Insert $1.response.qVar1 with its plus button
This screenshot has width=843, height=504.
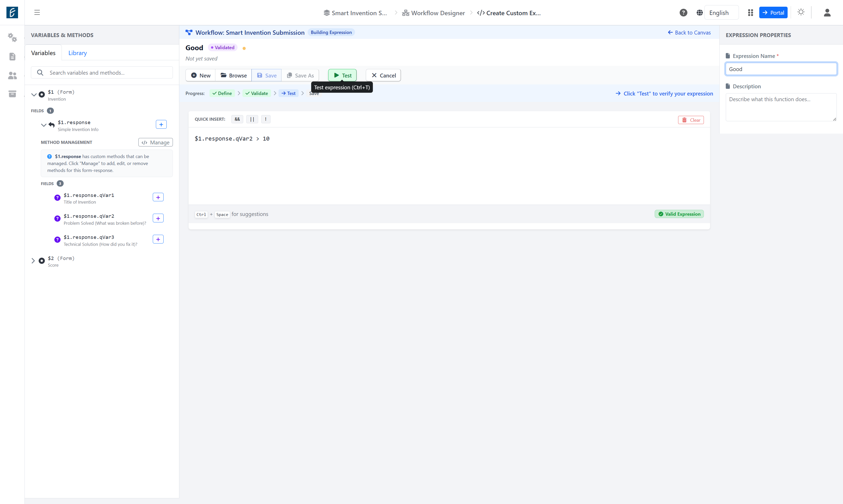click(158, 197)
